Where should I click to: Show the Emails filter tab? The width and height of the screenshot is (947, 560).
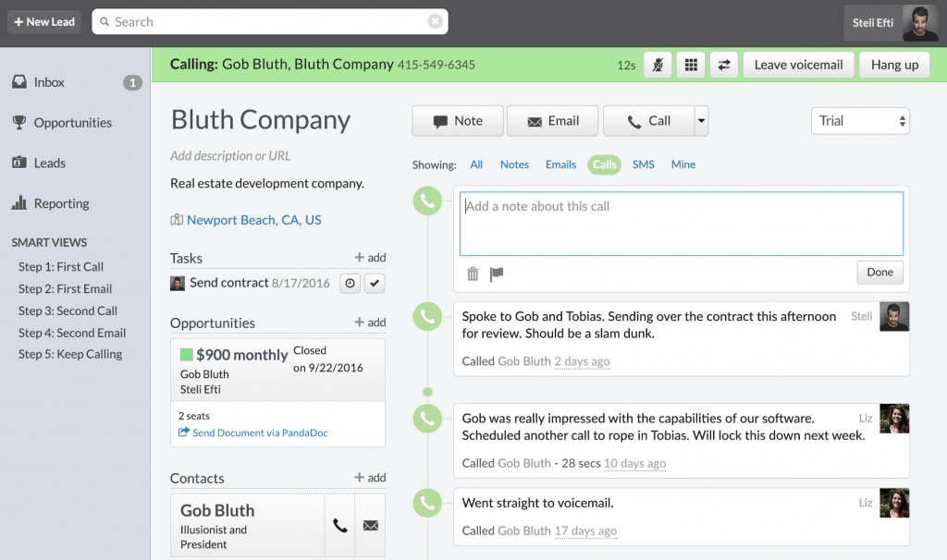[560, 164]
